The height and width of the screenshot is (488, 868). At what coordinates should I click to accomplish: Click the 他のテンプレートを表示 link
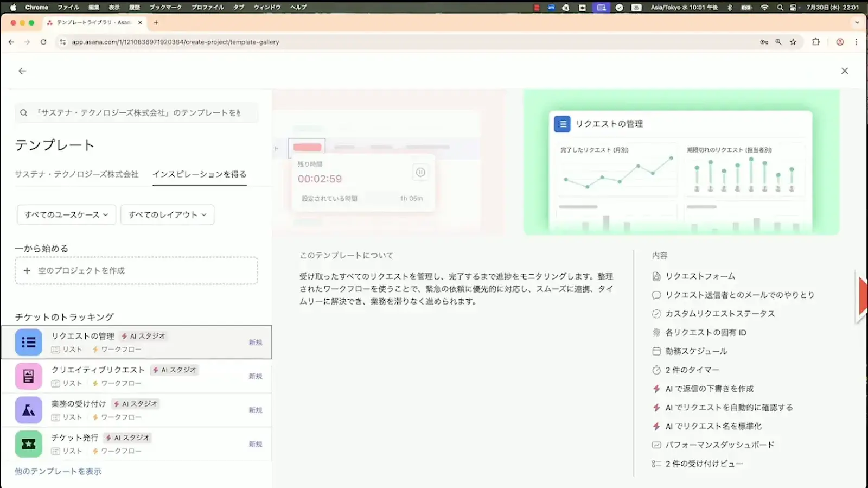point(58,471)
